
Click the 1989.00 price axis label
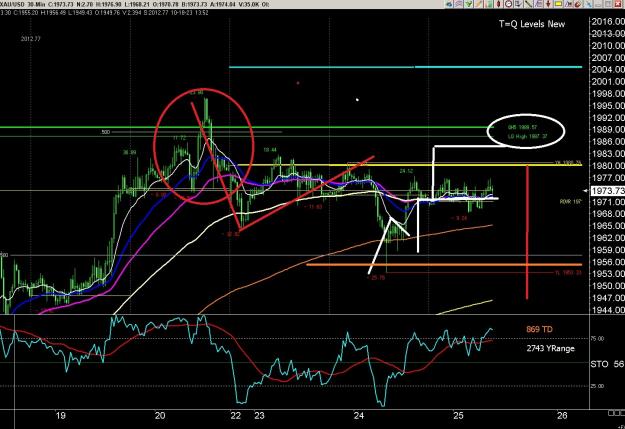[608, 130]
